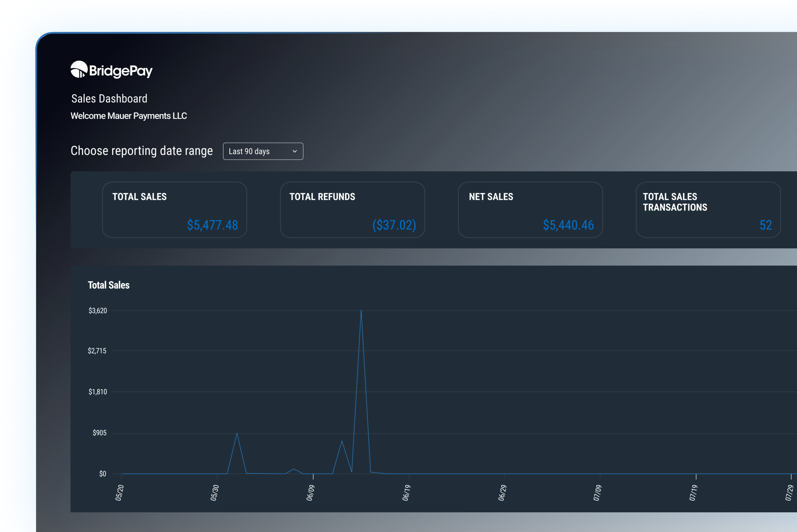Click the $0 y-axis label
797x532 pixels.
click(102, 474)
